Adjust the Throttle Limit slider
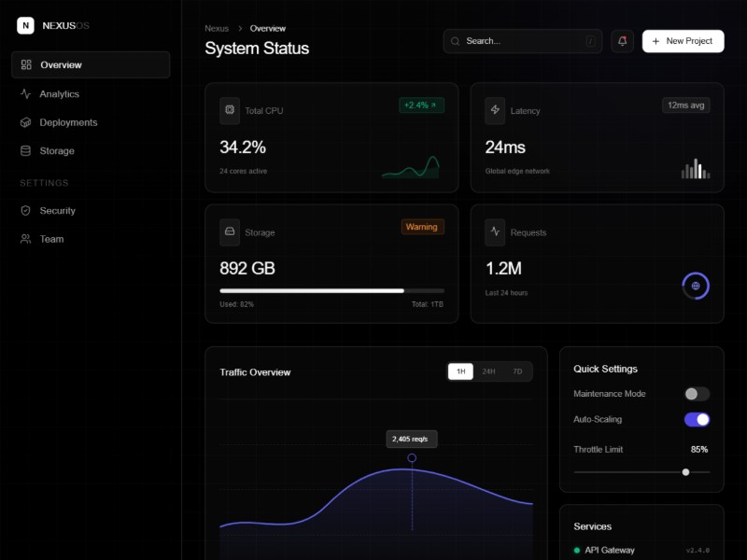 pyautogui.click(x=686, y=471)
